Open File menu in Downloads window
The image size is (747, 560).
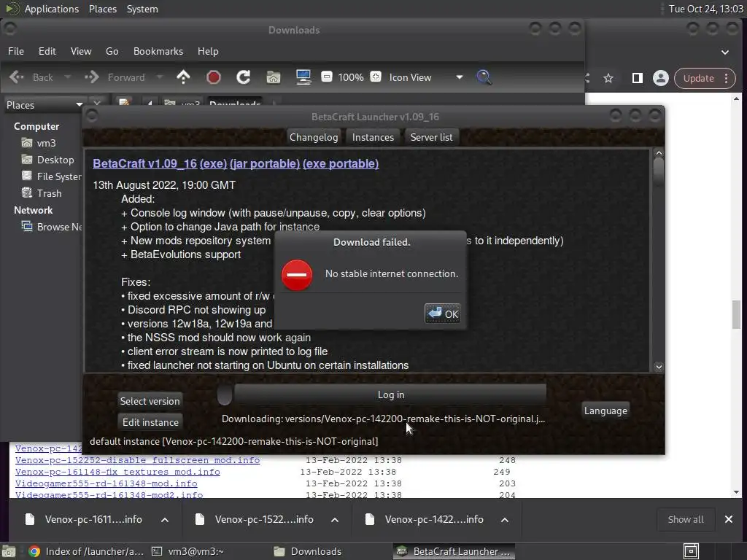pyautogui.click(x=16, y=51)
